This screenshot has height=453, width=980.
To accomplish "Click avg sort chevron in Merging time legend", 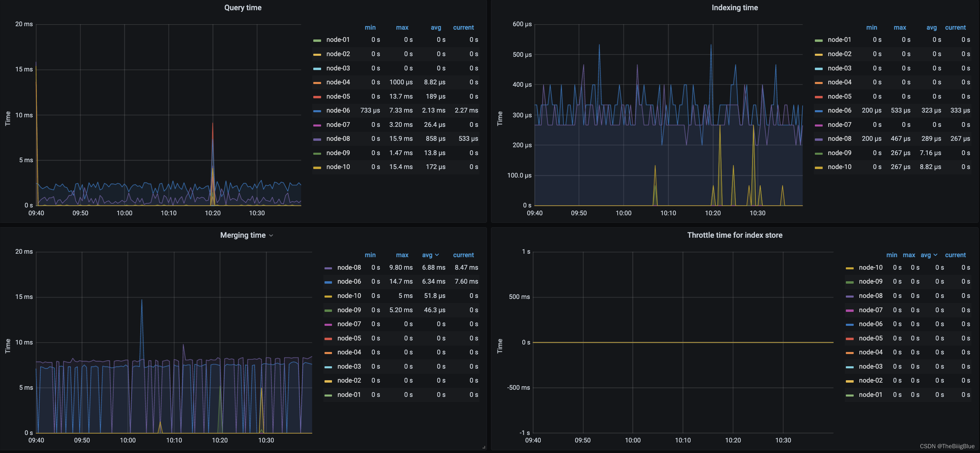I will 437,255.
